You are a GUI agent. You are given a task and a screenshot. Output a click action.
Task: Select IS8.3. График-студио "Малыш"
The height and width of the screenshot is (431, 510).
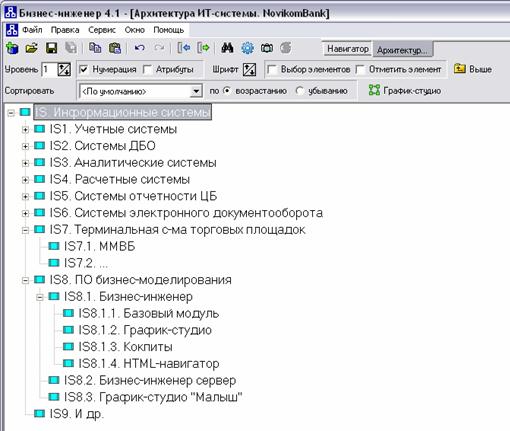(153, 397)
